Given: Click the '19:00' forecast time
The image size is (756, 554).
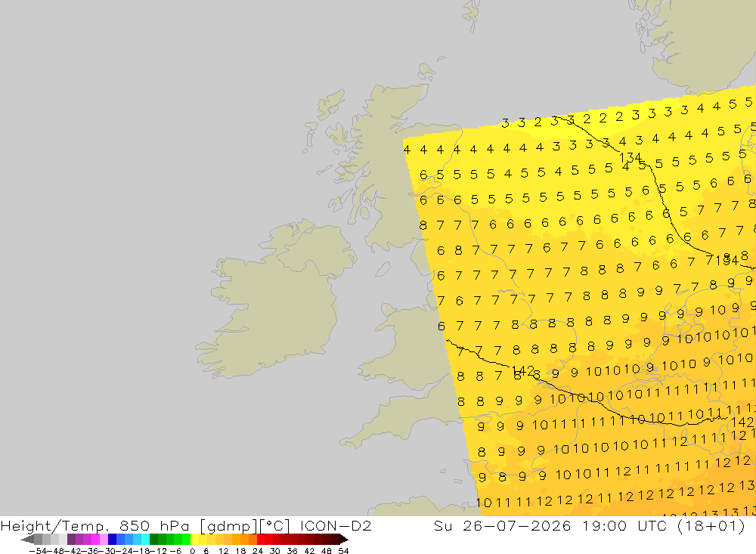Looking at the screenshot, I should click(x=604, y=525).
